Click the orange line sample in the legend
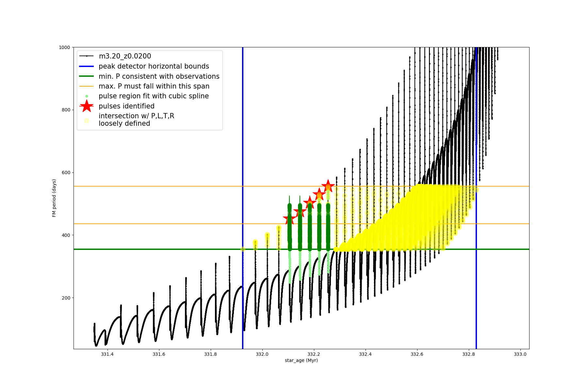Image resolution: width=588 pixels, height=392 pixels. [87, 86]
